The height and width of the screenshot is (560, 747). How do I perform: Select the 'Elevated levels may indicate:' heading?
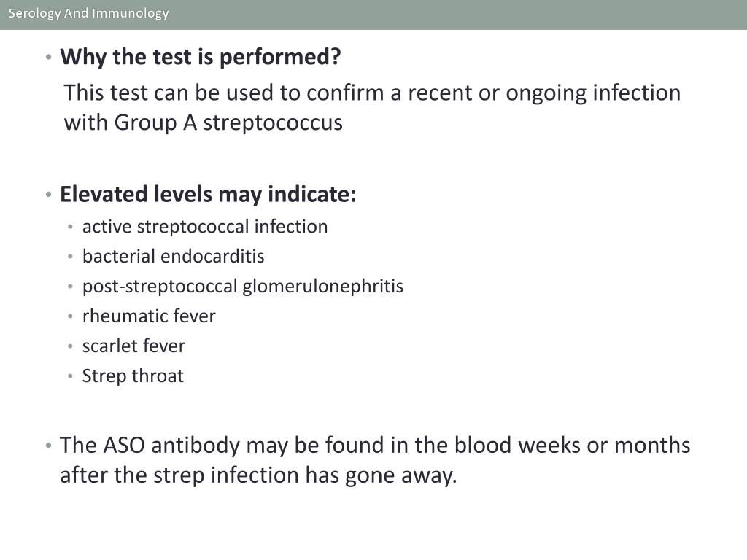[208, 194]
